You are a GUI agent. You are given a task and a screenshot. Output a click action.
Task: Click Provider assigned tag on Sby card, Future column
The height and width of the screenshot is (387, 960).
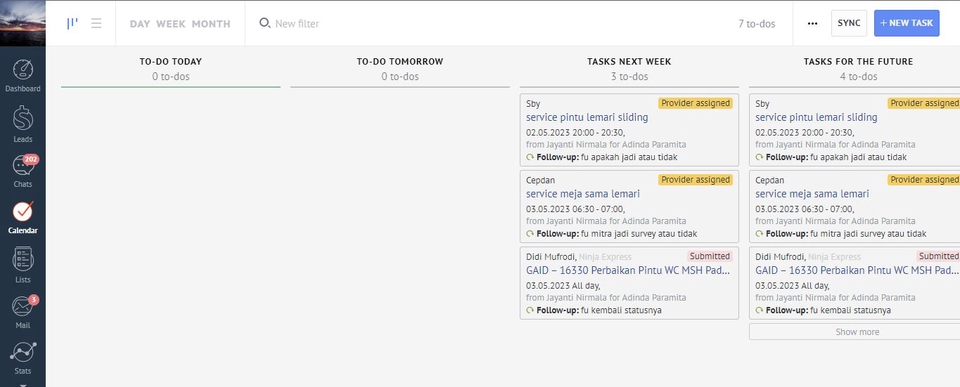(924, 103)
